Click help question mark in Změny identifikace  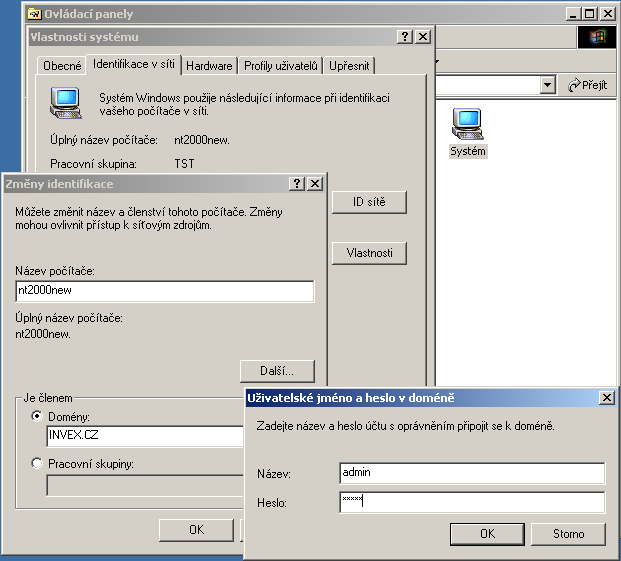pos(297,184)
